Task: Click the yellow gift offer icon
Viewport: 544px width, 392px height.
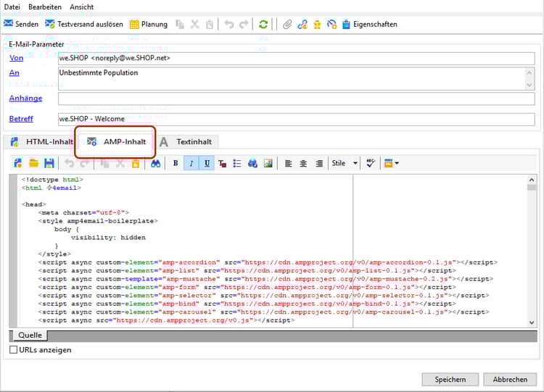Action: point(317,24)
